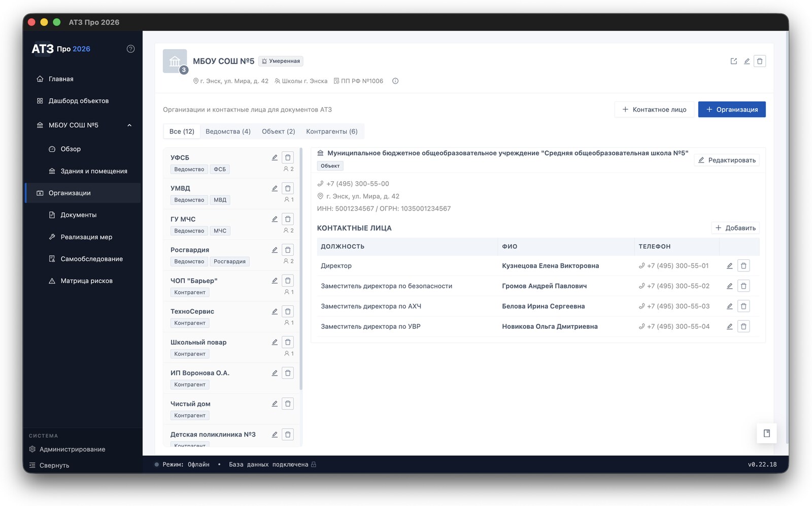Switch to the Объект (2) tab
The width and height of the screenshot is (812, 506).
(278, 131)
